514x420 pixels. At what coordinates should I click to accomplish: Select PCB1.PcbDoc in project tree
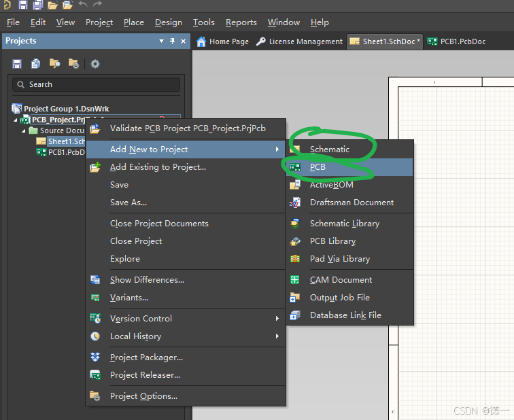61,152
